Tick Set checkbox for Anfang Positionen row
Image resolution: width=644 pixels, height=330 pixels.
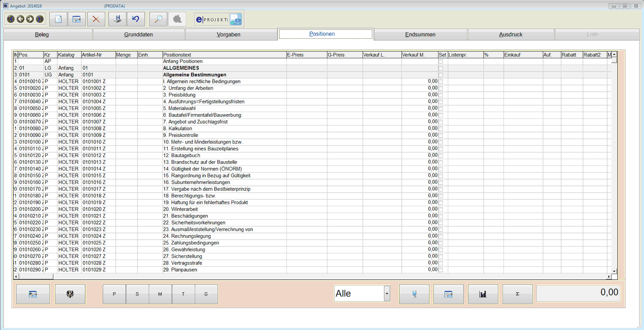(x=440, y=62)
